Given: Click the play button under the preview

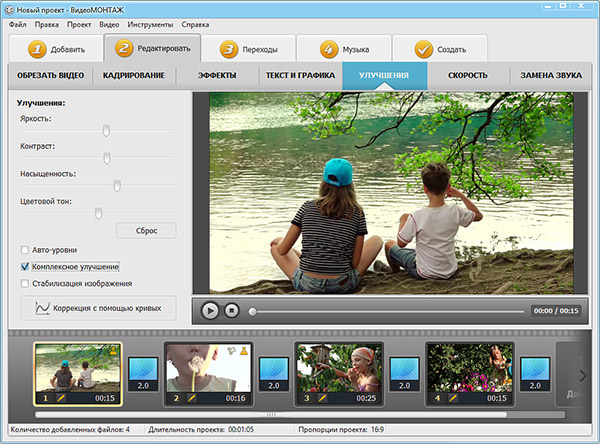Looking at the screenshot, I should [x=210, y=310].
